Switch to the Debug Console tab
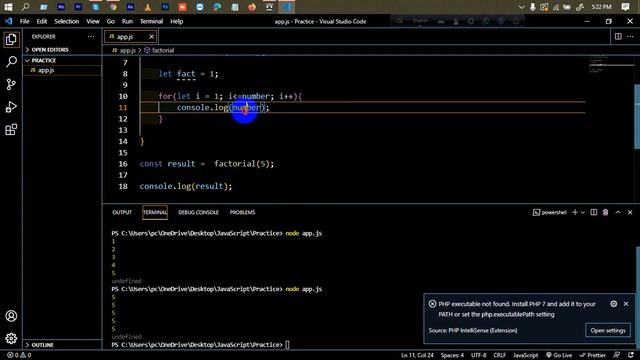The width and height of the screenshot is (640, 360). click(198, 212)
